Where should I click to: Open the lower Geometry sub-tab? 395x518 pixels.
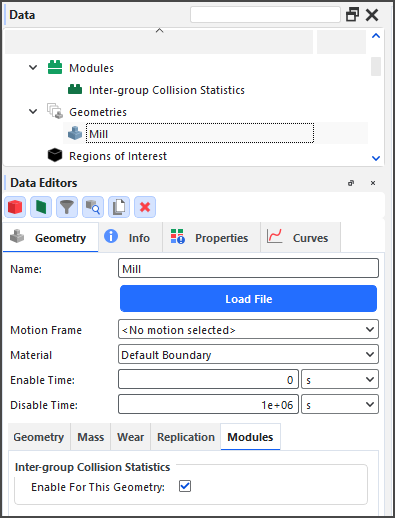click(39, 437)
